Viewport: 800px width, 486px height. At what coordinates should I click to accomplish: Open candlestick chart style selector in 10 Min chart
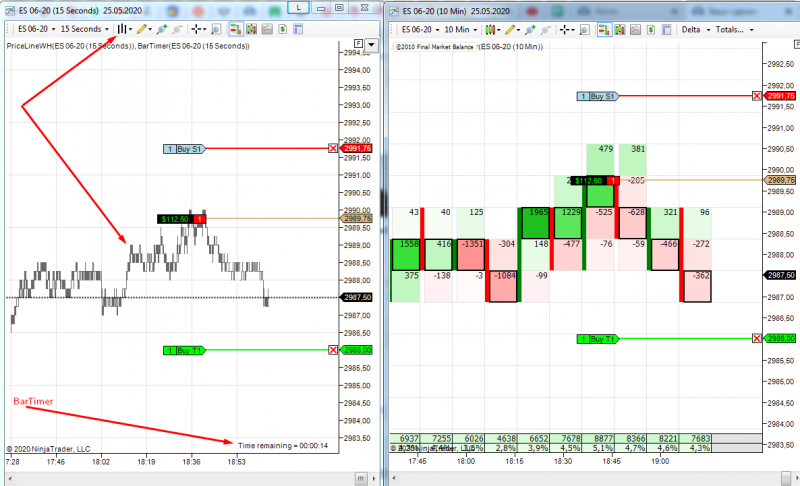pyautogui.click(x=490, y=30)
